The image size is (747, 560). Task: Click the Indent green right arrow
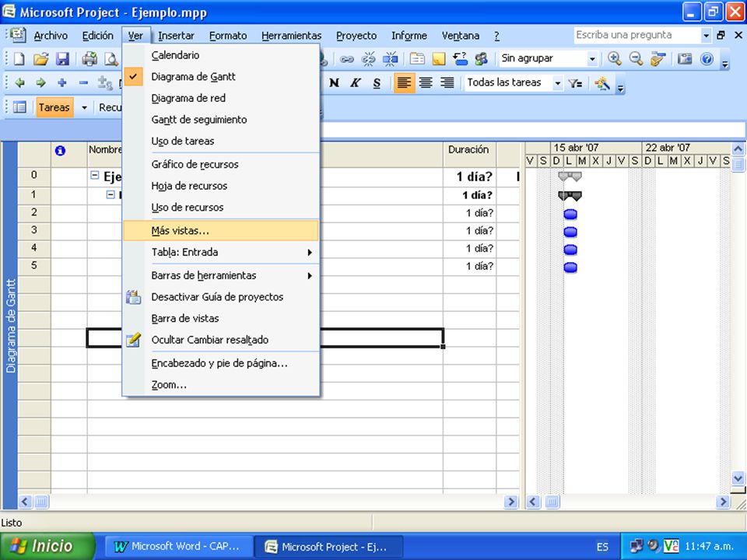(x=41, y=83)
